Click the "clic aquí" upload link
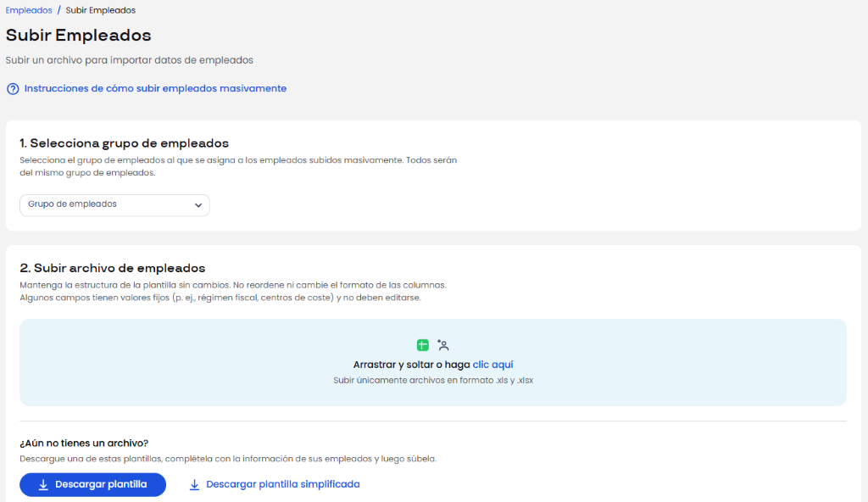The image size is (868, 502). click(493, 365)
